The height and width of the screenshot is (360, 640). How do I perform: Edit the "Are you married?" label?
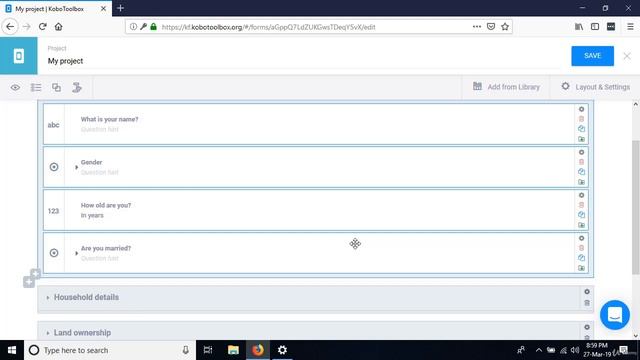coord(106,248)
